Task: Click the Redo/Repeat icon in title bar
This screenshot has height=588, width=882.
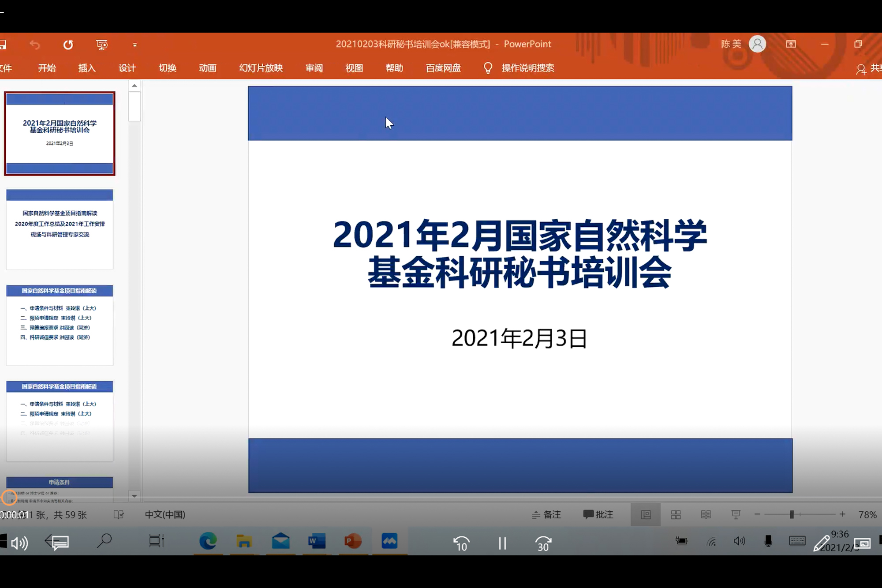Action: [x=68, y=45]
